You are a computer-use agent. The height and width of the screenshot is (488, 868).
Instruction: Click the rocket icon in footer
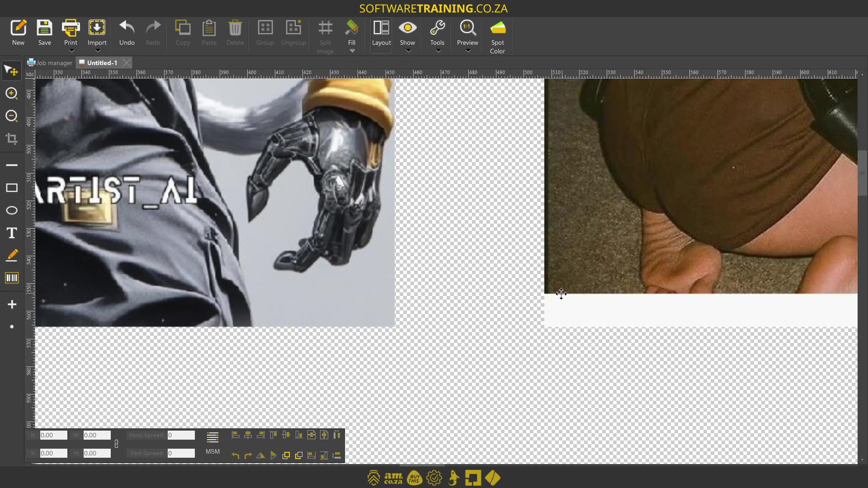click(453, 478)
